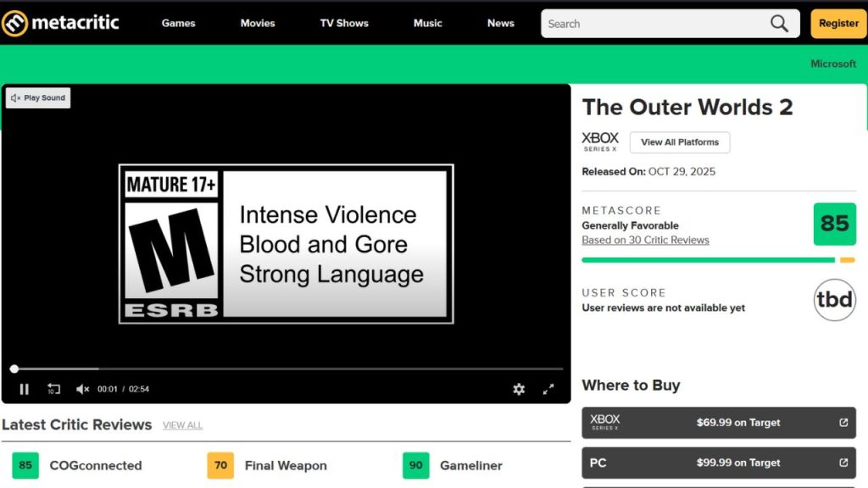
Task: Pause the trailer video
Action: (24, 389)
